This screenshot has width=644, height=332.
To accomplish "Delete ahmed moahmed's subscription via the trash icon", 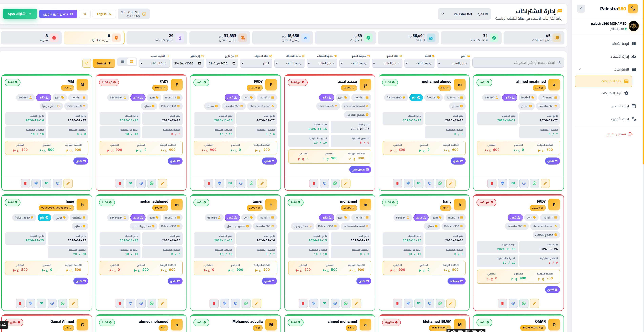I will (x=492, y=183).
